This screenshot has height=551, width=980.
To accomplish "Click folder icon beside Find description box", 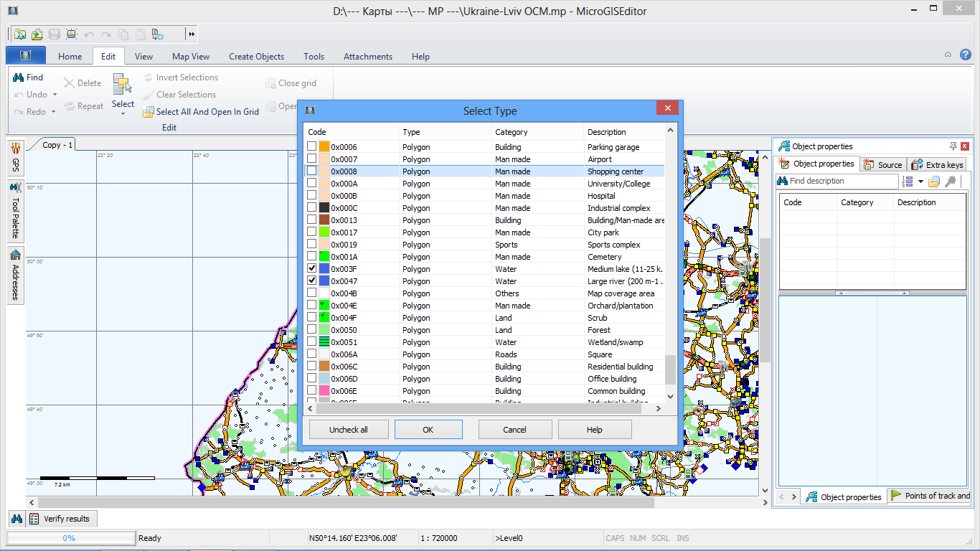I will click(933, 182).
